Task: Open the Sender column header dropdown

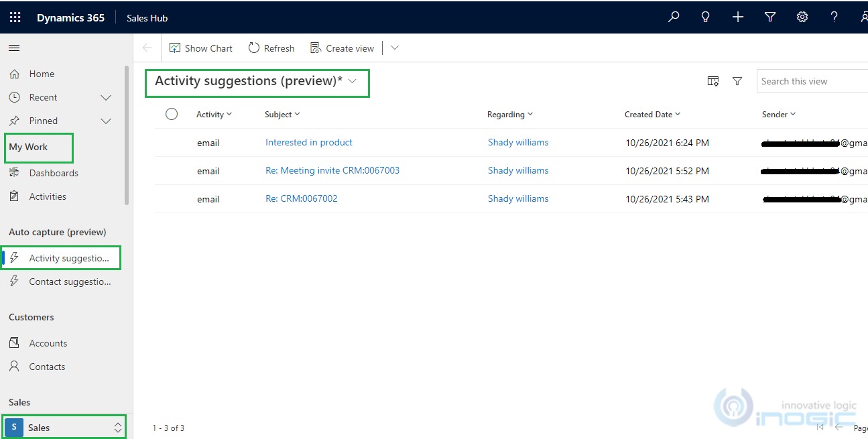Action: pyautogui.click(x=779, y=115)
